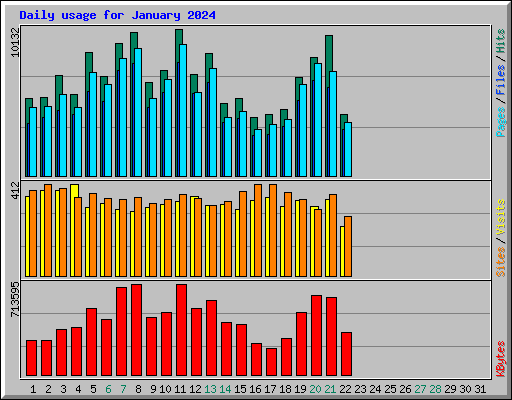Click the red KBytes bar for day 17

tap(271, 362)
